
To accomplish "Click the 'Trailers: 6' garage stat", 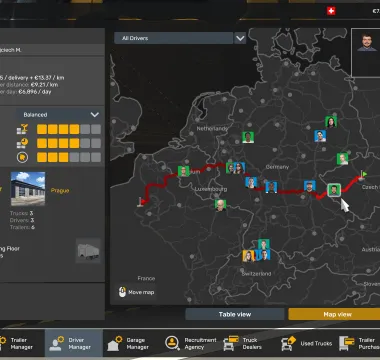I will pyautogui.click(x=22, y=227).
